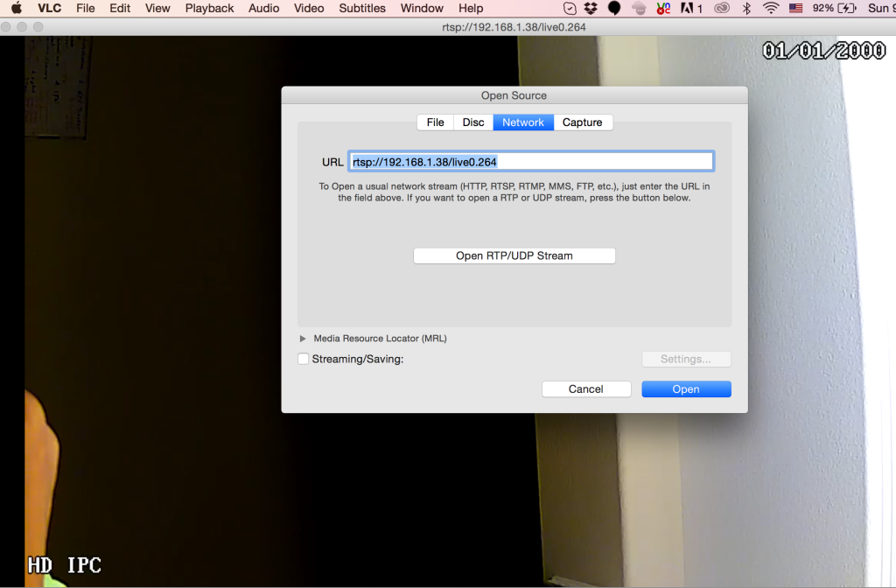Open the Apple menu
The width and height of the screenshot is (896, 588).
[x=17, y=8]
